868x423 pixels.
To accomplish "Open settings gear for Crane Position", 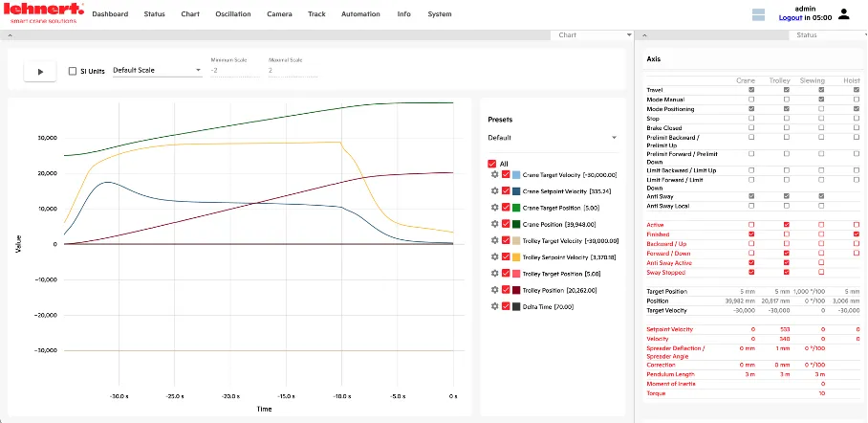I will click(x=495, y=224).
